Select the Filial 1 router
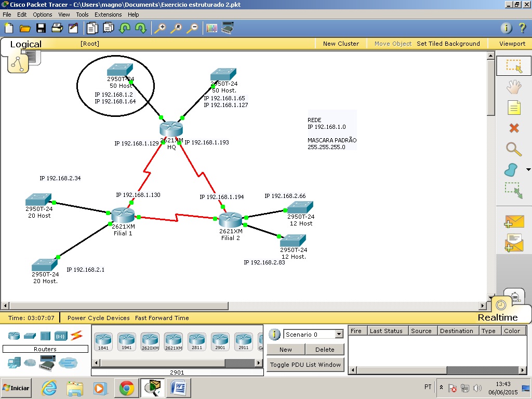Viewport: 532px width, 399px height. coord(123,215)
